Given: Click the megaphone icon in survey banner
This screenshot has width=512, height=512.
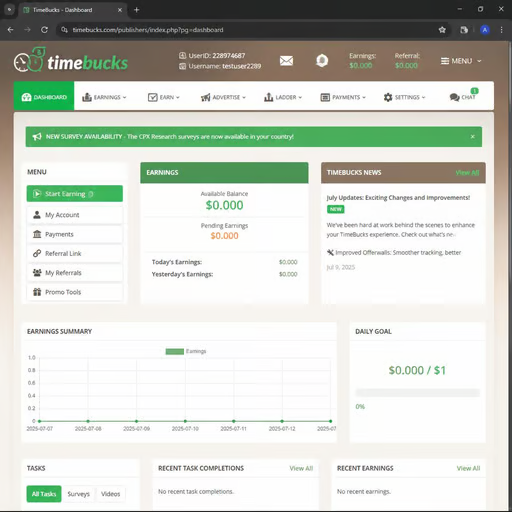Looking at the screenshot, I should pos(37,137).
